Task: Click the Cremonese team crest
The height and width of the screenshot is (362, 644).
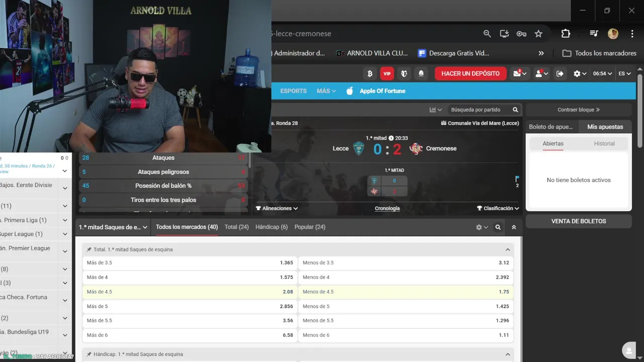Action: 416,148
